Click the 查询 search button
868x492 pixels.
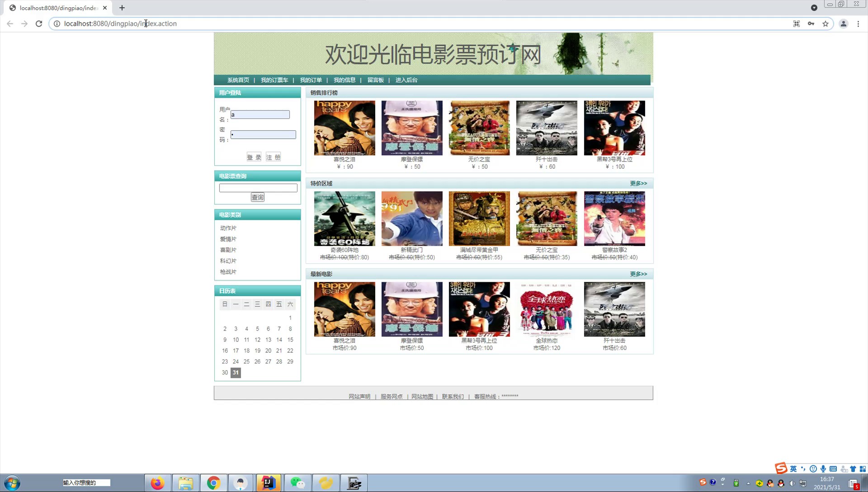[258, 197]
